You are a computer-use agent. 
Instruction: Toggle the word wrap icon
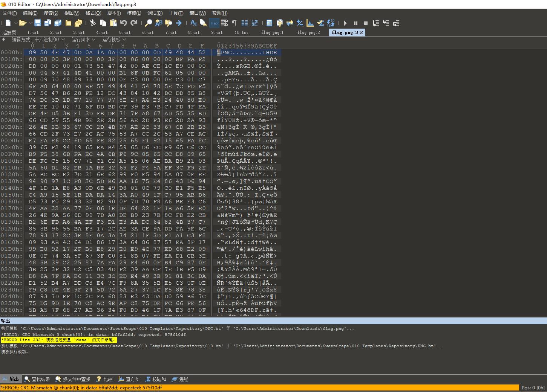(224, 23)
